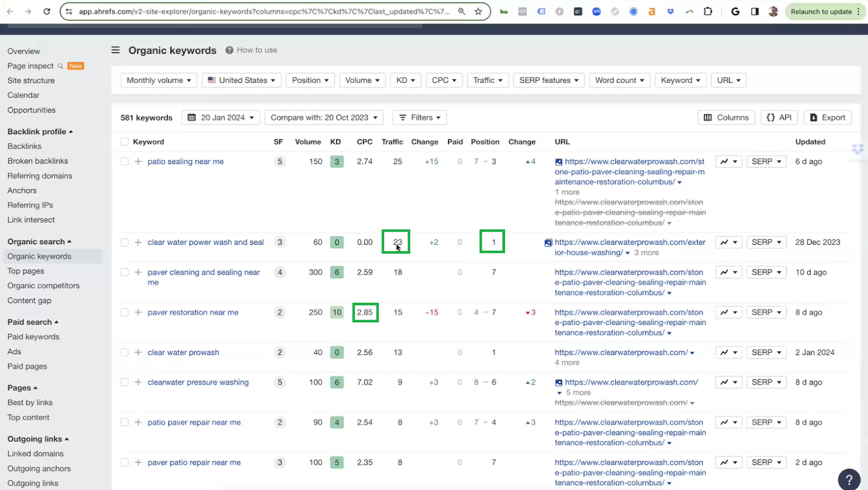Open the Amazon extension icon in toolbar
This screenshot has width=868, height=490.
click(x=652, y=11)
